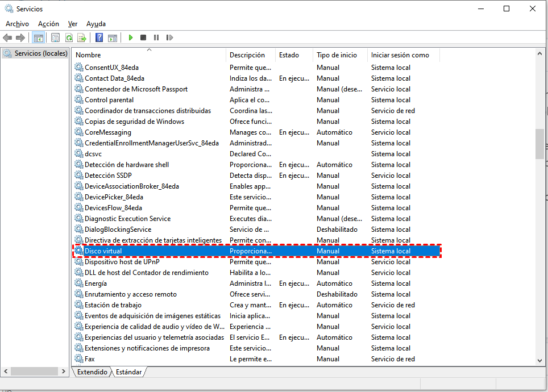Toggle the Action pane toolbar icon

pyautogui.click(x=113, y=37)
